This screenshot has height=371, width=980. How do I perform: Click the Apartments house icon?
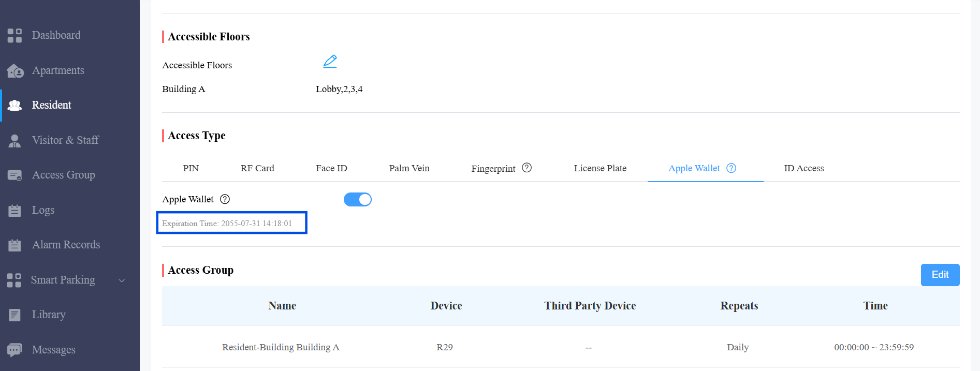pyautogui.click(x=15, y=70)
